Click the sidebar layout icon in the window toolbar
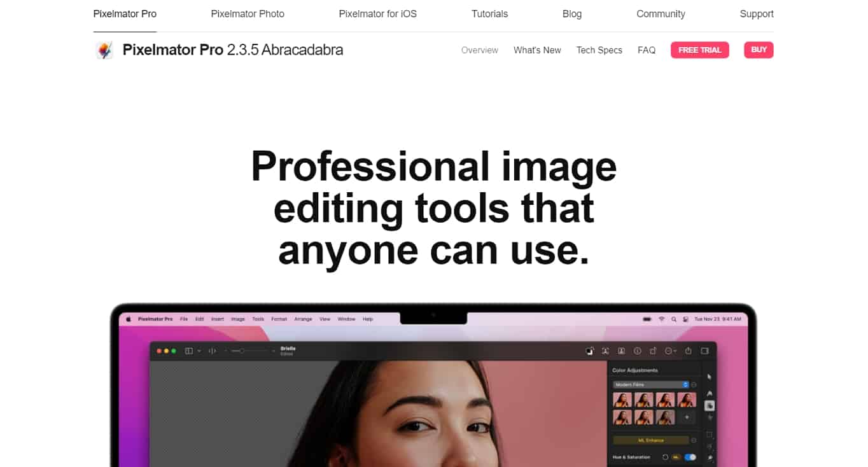 (189, 351)
